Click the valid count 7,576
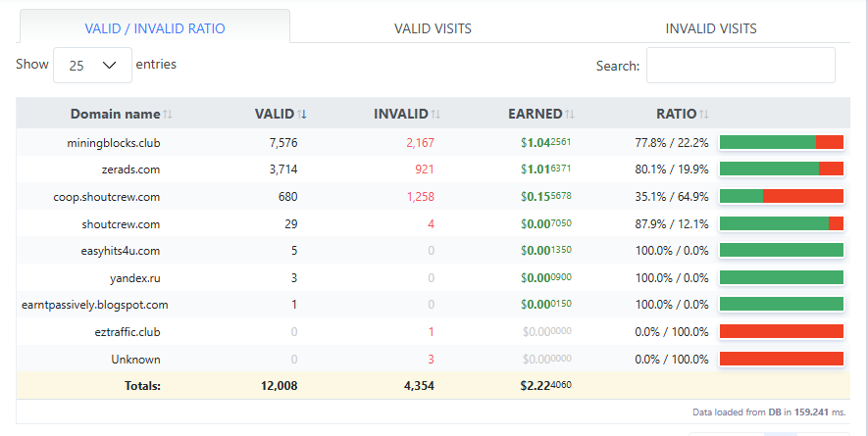 pyautogui.click(x=283, y=143)
